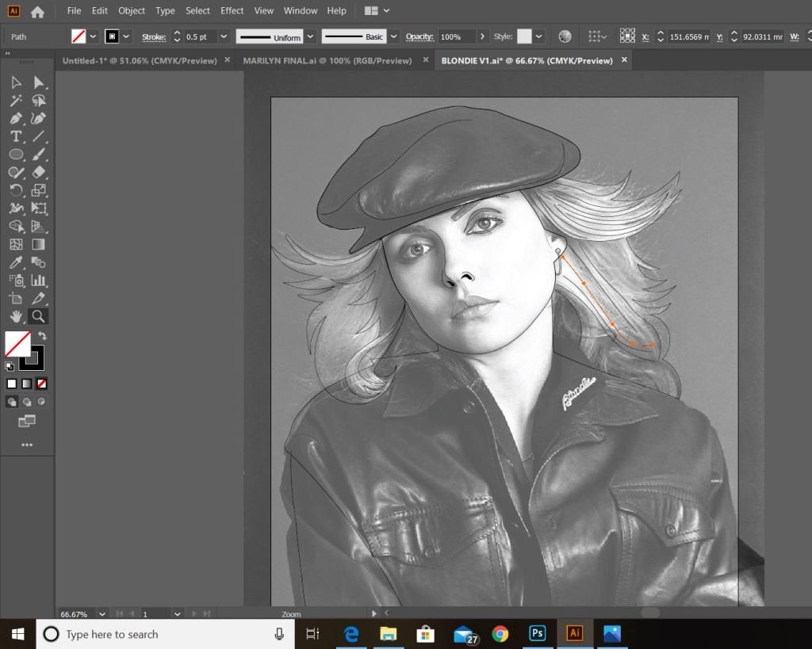Switch to MARILYN FINAL.ai tab
812x649 pixels.
[x=327, y=60]
